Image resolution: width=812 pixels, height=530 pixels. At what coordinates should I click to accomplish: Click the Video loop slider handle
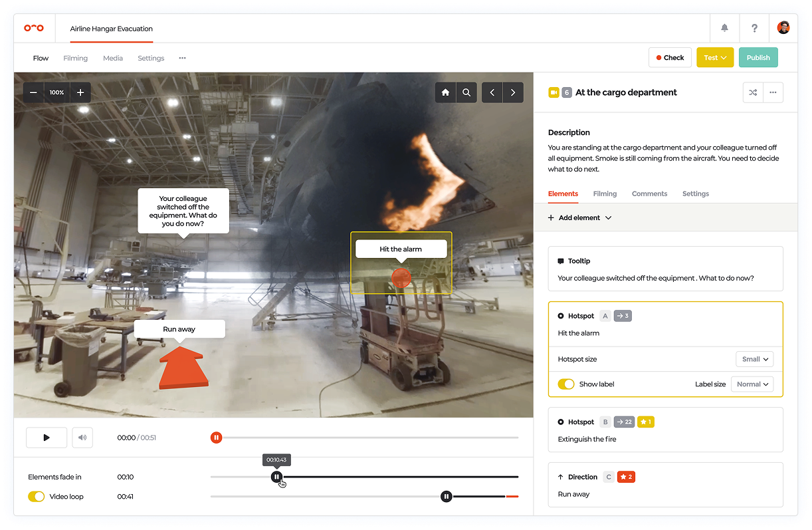pos(447,496)
